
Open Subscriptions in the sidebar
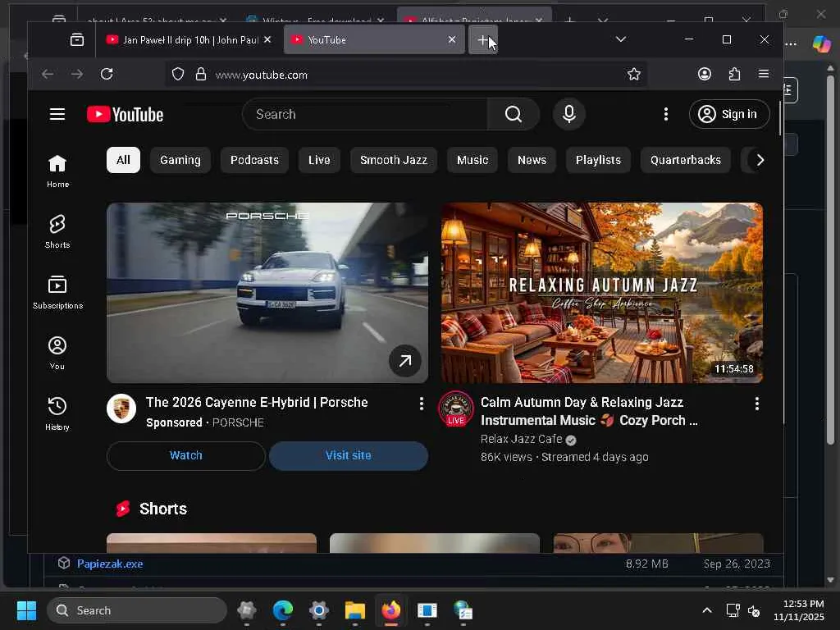tap(57, 292)
